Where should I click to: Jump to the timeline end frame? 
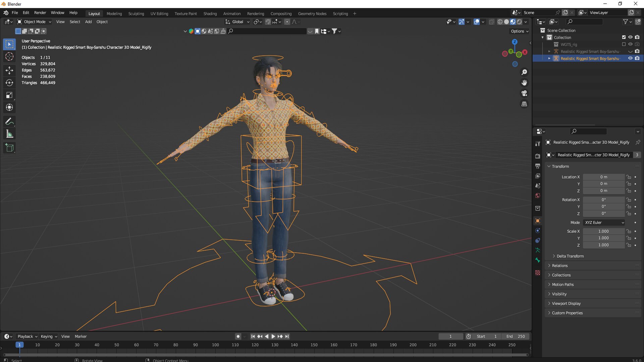coord(287,337)
